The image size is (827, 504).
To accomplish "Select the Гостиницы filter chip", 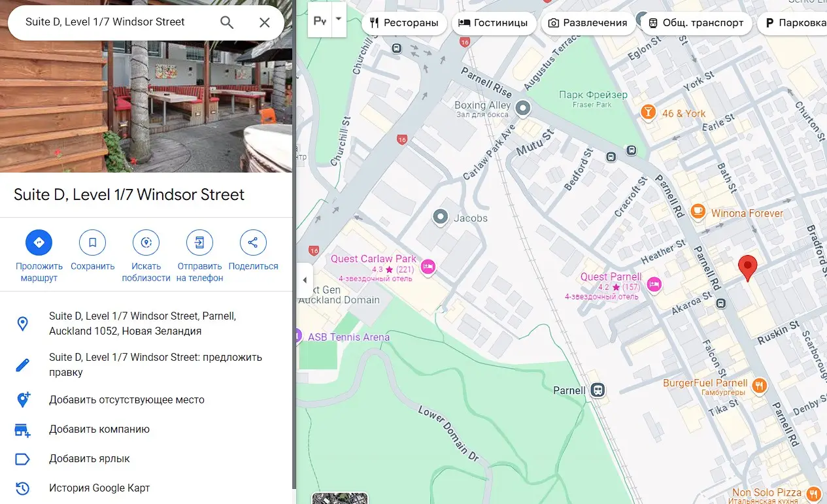I will tap(493, 23).
